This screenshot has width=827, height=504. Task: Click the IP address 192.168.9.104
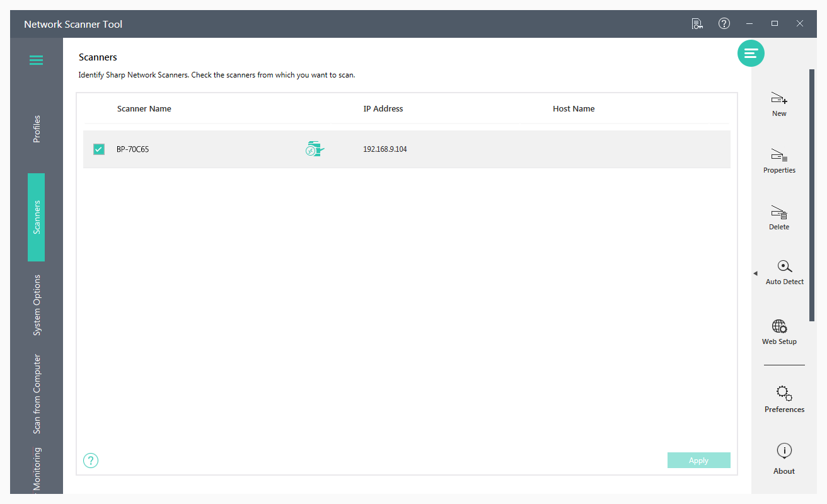[x=385, y=149]
